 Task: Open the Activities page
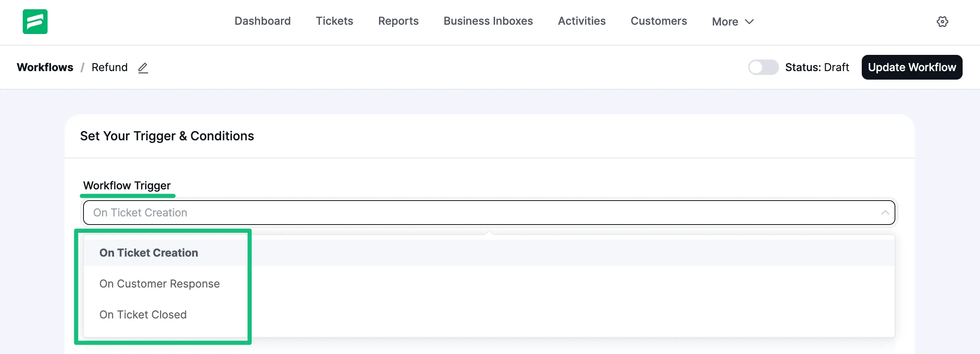pos(581,21)
